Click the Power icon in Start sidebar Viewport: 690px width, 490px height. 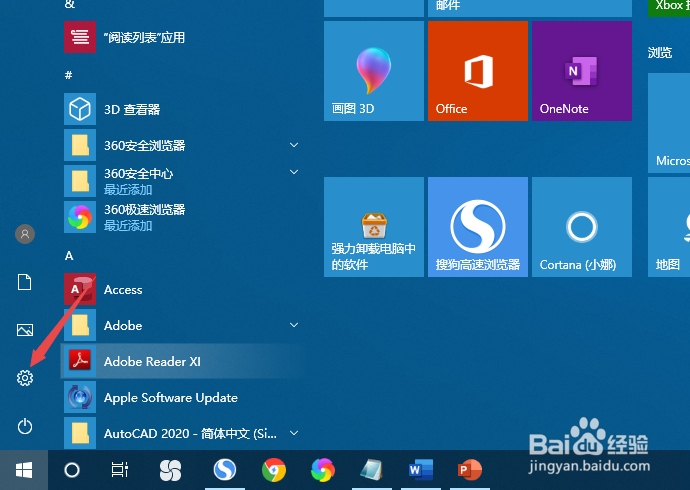coord(25,426)
